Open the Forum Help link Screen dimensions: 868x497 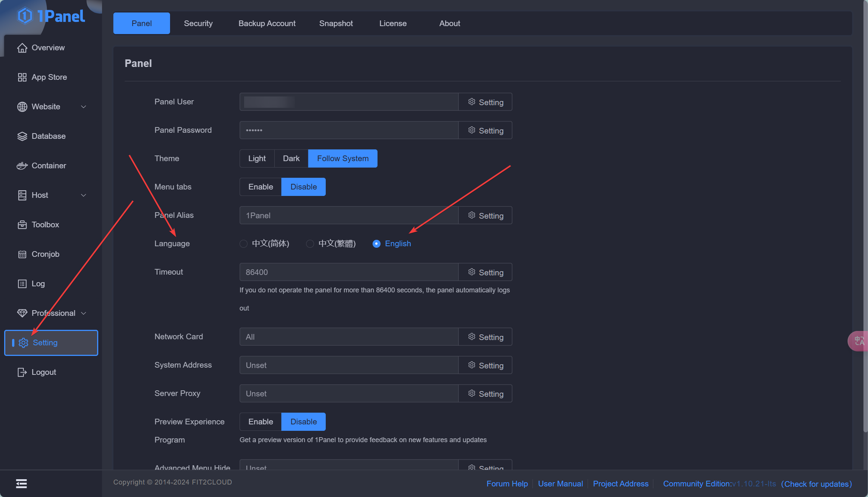tap(507, 484)
